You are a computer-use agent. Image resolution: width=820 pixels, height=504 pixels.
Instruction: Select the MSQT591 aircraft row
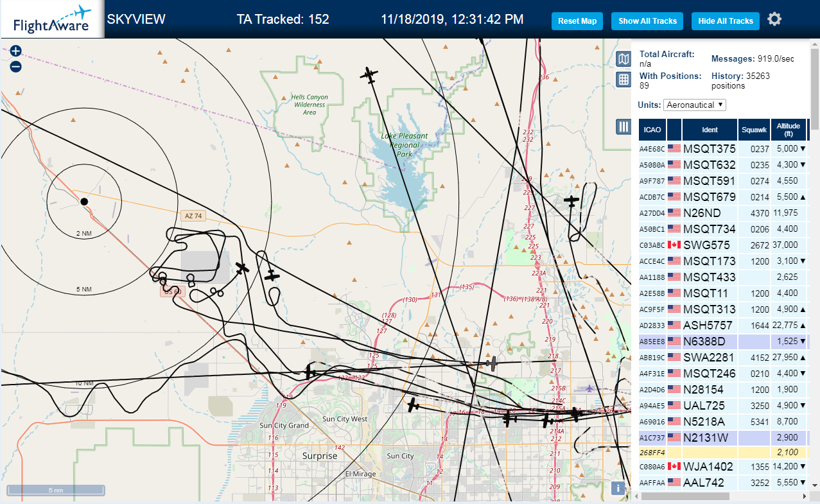tap(723, 180)
